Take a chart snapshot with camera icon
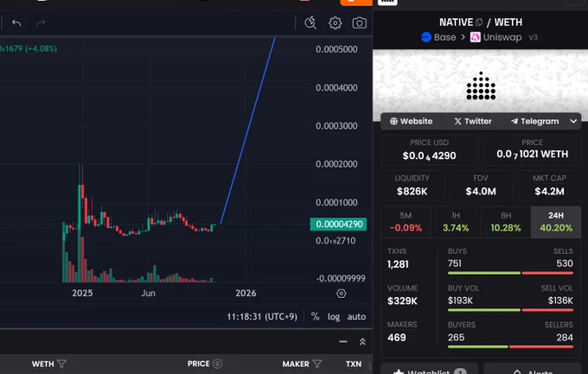Screen dimensions: 588x374 pos(359,22)
